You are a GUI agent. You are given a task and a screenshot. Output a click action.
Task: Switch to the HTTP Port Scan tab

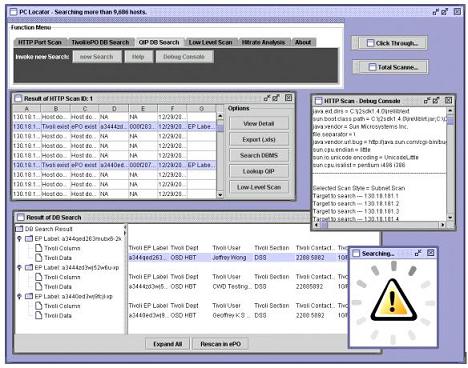(40, 42)
